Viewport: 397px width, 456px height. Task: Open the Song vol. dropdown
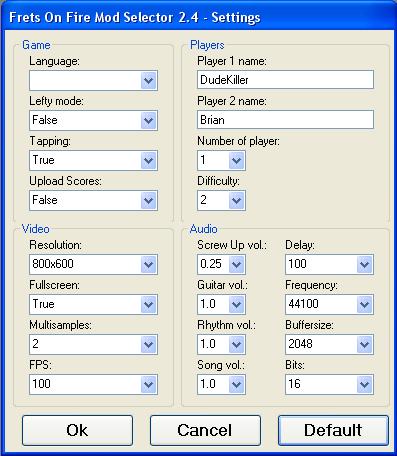tap(221, 384)
